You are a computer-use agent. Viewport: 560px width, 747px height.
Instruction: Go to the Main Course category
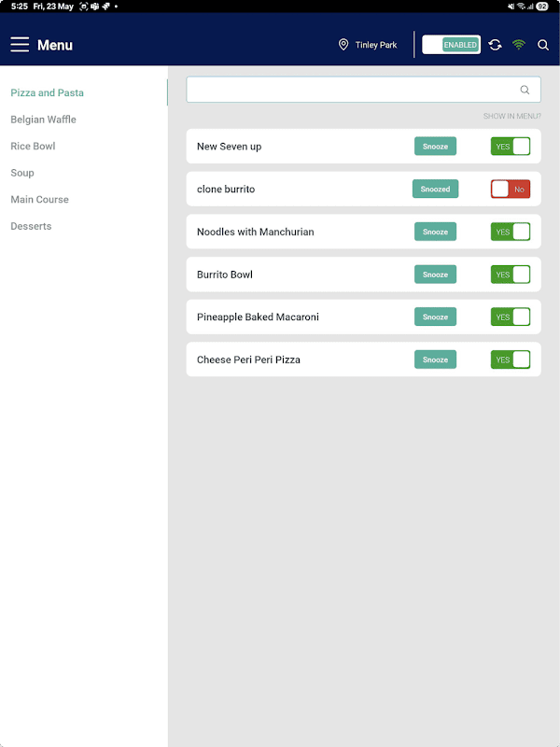[39, 200]
